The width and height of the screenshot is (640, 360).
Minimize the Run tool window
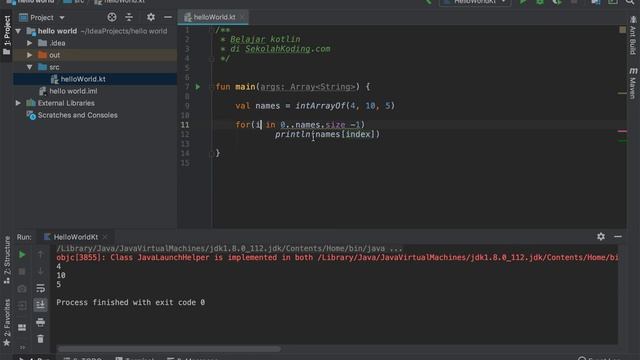[x=618, y=236]
